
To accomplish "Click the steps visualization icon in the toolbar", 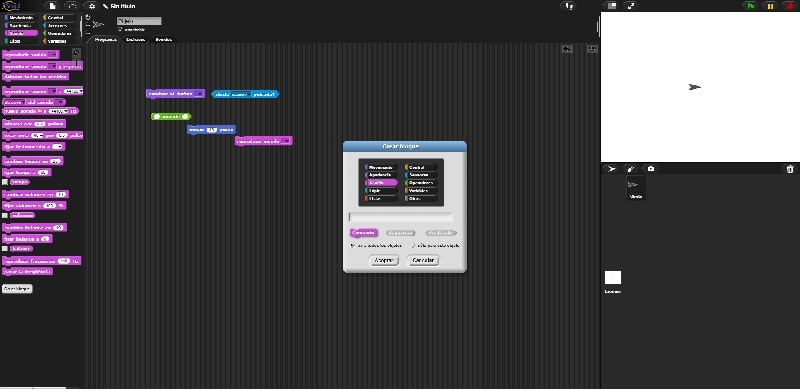I will pyautogui.click(x=569, y=6).
